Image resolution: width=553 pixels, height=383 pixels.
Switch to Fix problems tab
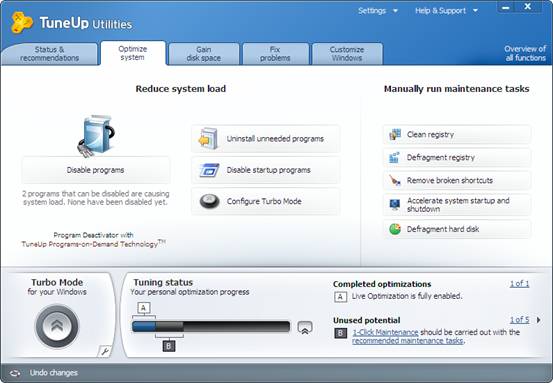[x=275, y=54]
